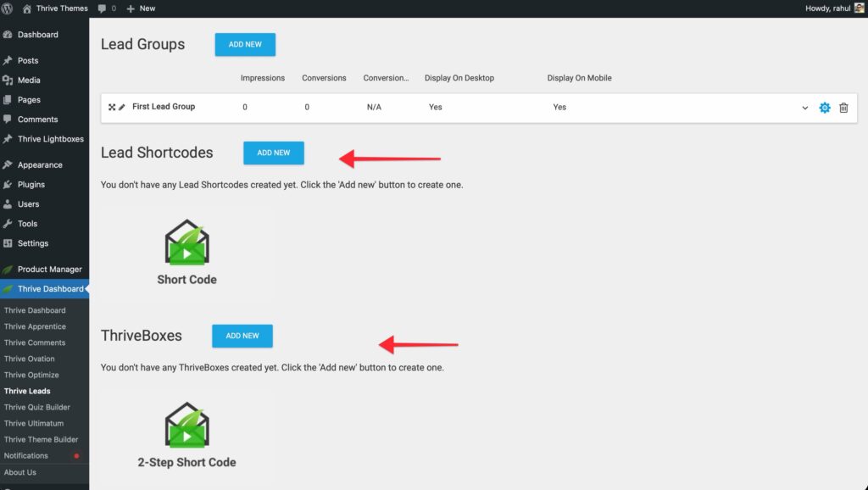Viewport: 868px width, 490px height.
Task: Click the gear settings icon for First Lead Group
Action: pyautogui.click(x=824, y=108)
